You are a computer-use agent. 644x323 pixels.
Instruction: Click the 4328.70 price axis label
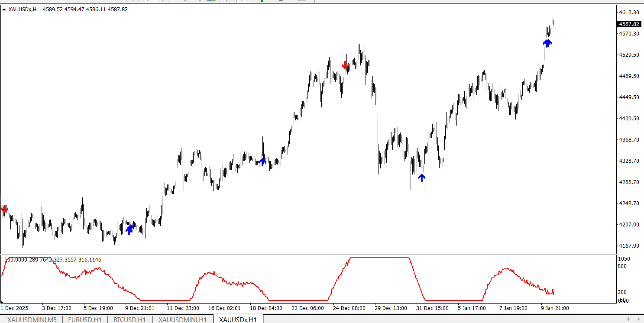tap(629, 161)
